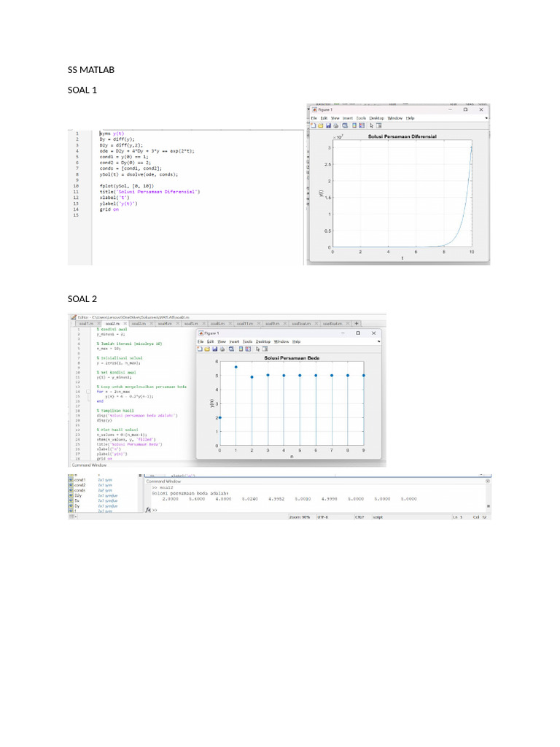Close the soal2.m editor tab

(125, 323)
